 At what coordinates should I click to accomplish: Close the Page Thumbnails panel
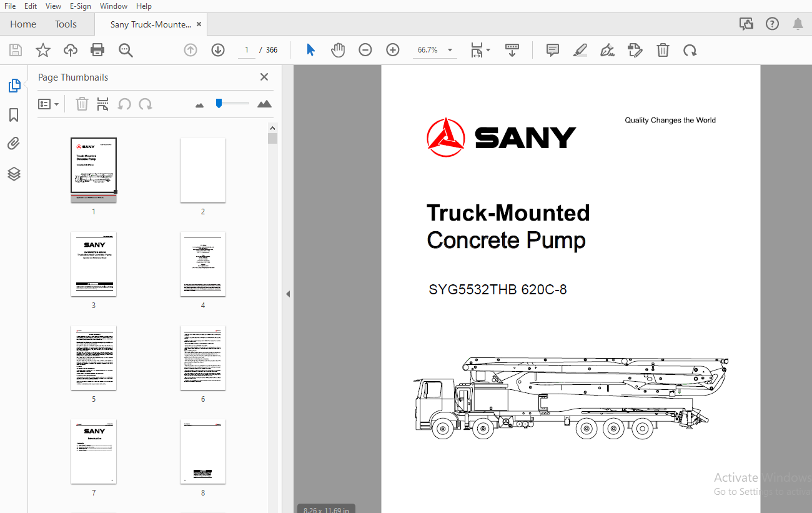(264, 77)
